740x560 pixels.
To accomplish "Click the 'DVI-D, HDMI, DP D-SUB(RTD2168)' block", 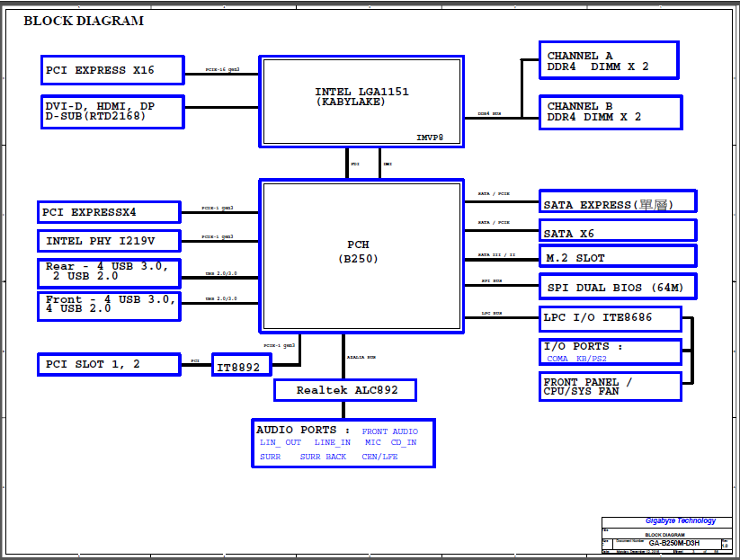I will (x=112, y=111).
